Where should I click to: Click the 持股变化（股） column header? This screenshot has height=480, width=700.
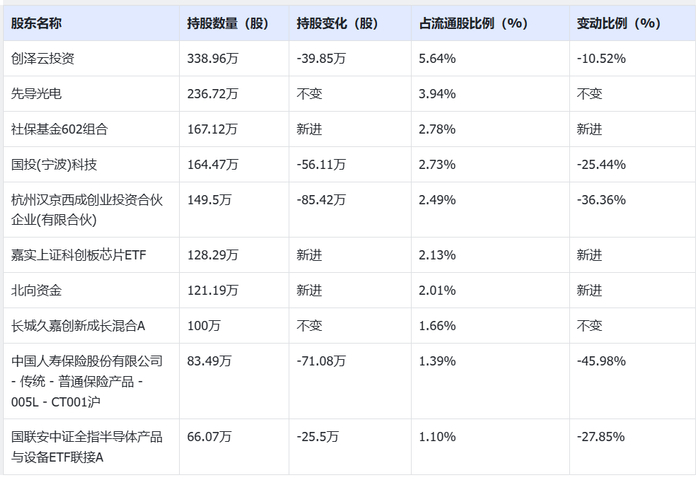point(339,22)
